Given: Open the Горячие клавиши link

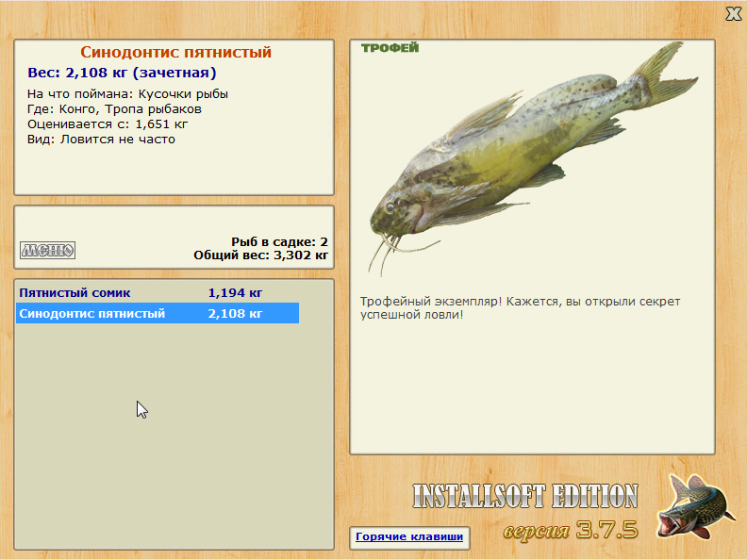Looking at the screenshot, I should [x=409, y=536].
